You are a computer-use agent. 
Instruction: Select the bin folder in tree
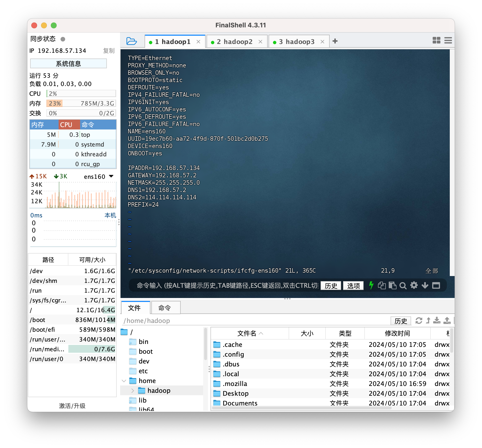139,341
